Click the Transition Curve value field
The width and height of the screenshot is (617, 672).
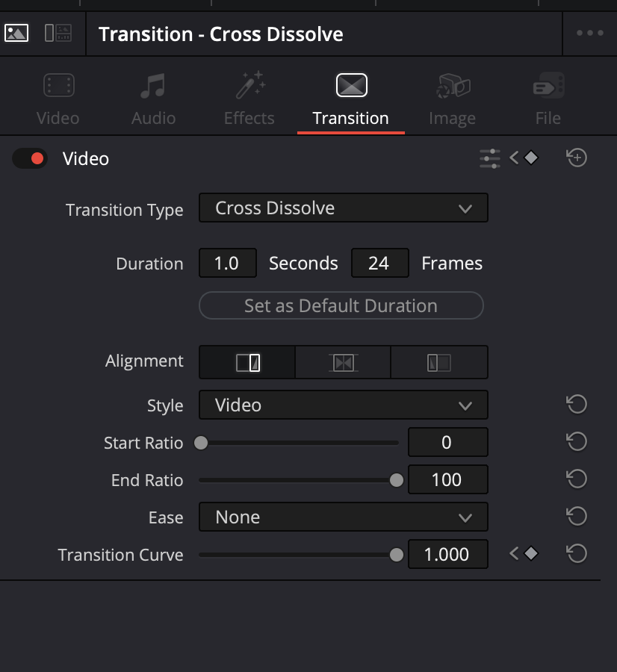pos(448,554)
